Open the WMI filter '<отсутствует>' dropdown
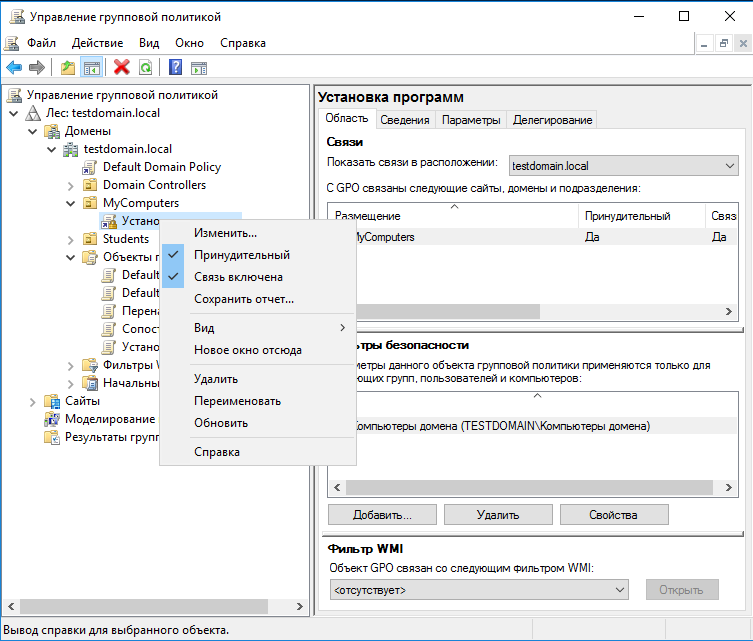The width and height of the screenshot is (753, 641). (x=478, y=590)
